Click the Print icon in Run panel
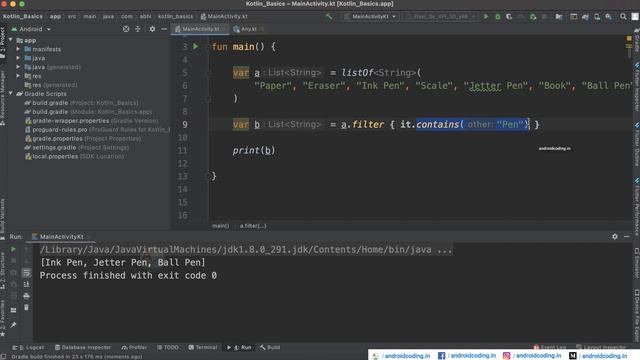The height and width of the screenshot is (360, 640). click(27, 296)
